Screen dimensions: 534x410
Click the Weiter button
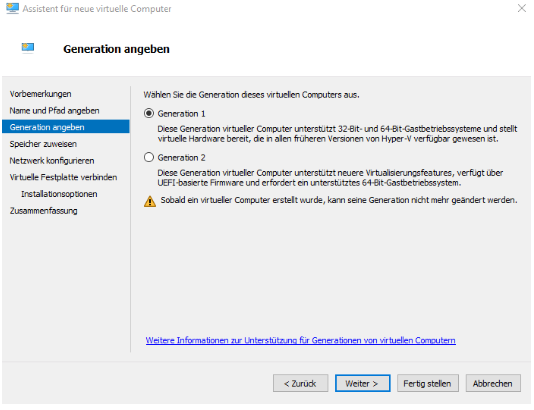click(x=362, y=383)
